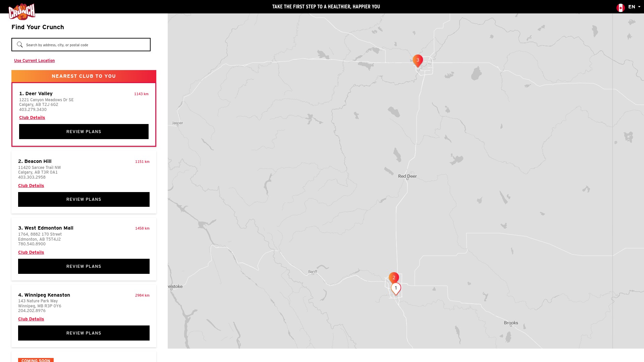Click the 1143 km distance label
644x362 pixels.
coord(141,94)
